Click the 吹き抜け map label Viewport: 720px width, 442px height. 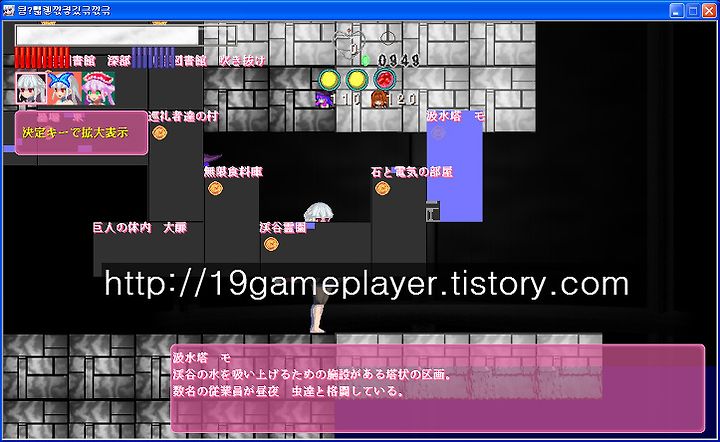point(242,61)
